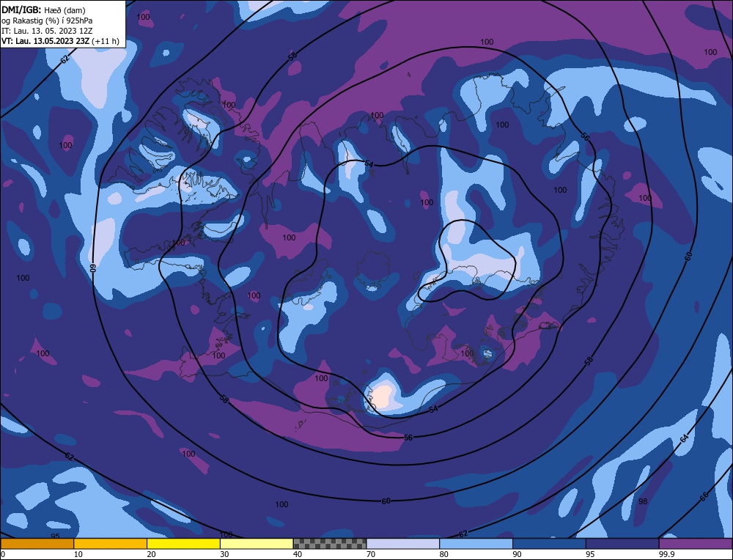Screen dimensions: 733x560
Task: Click the "og Rakastig (%) í 925hPa" line
Action: pos(47,21)
